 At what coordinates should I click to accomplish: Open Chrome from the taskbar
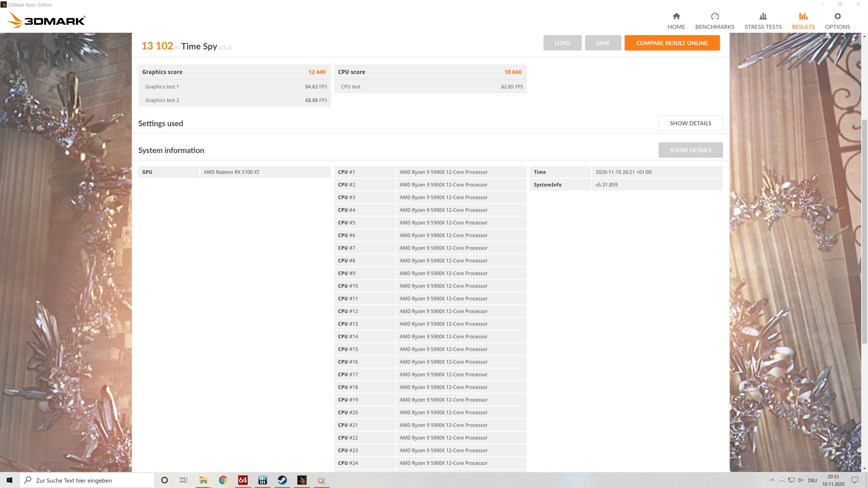(x=223, y=480)
